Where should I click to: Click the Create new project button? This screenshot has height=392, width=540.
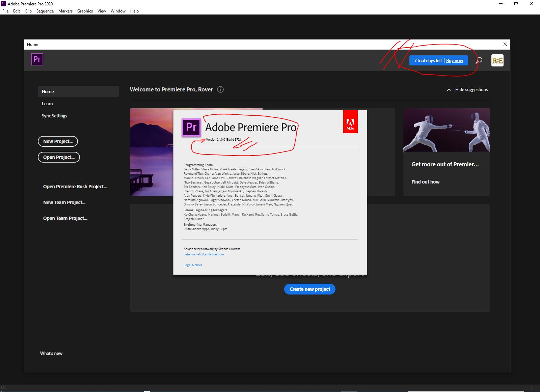point(310,289)
